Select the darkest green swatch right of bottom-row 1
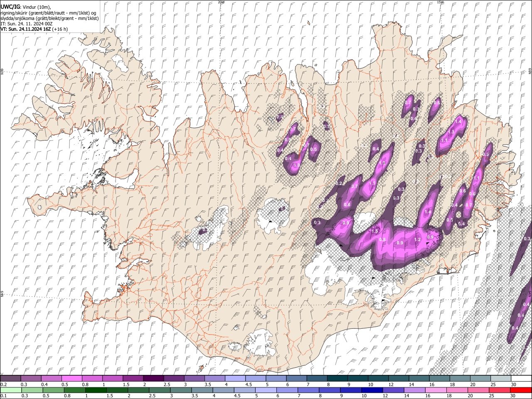Screen dimensions: 532x399 coord(96,390)
